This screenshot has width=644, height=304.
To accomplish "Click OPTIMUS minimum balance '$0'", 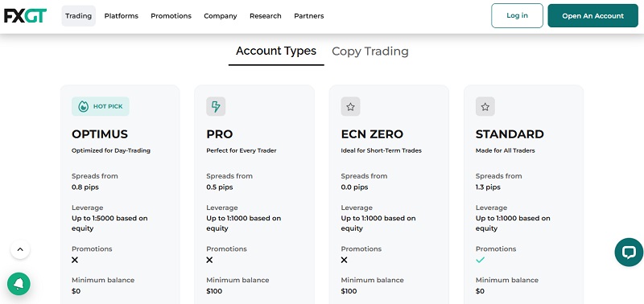I will 76,291.
